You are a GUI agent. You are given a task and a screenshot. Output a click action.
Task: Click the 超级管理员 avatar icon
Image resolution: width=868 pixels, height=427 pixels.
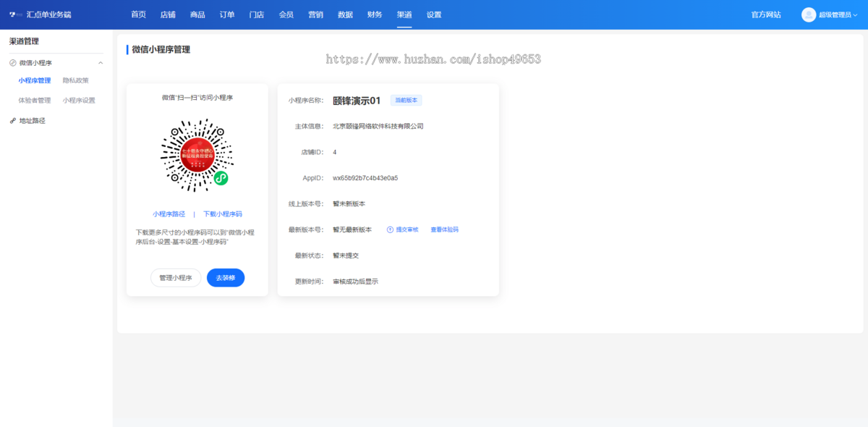809,14
